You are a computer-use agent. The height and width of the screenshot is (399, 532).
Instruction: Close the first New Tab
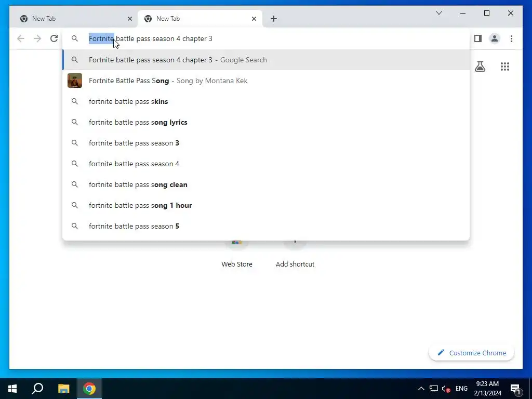pyautogui.click(x=129, y=19)
